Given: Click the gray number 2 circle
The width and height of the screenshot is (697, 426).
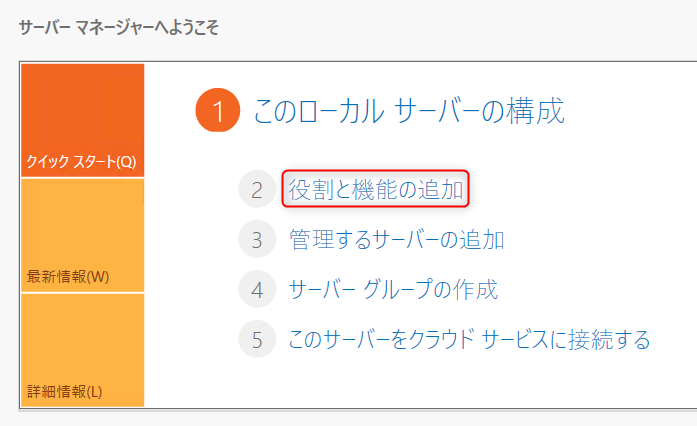Looking at the screenshot, I should click(257, 189).
